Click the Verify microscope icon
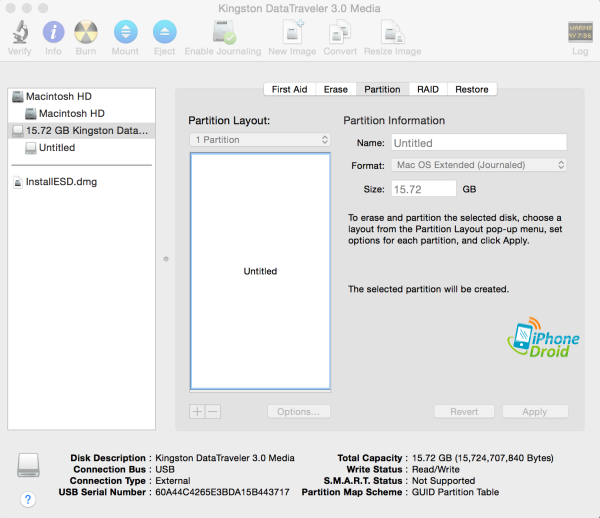Screen dimensions: 600x518 [20, 32]
